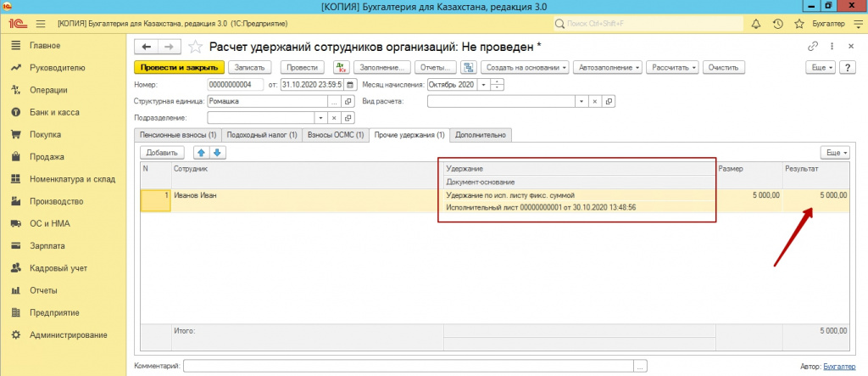Open the Вид расчета record via open icon
Viewport: 868px width, 376px height.
pos(609,102)
